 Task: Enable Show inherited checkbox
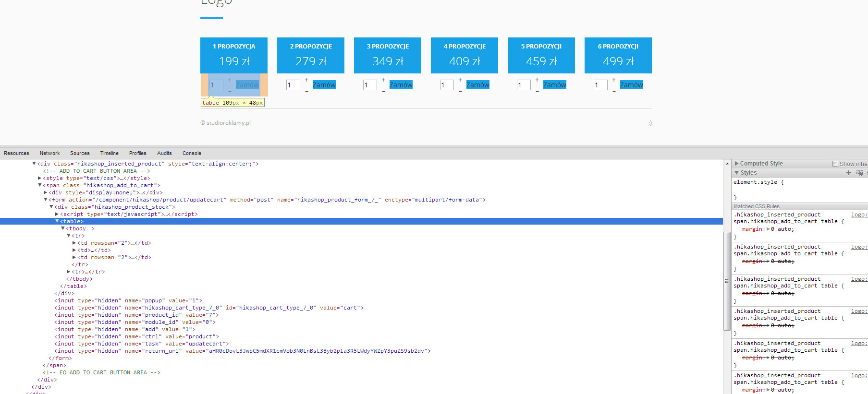click(835, 164)
